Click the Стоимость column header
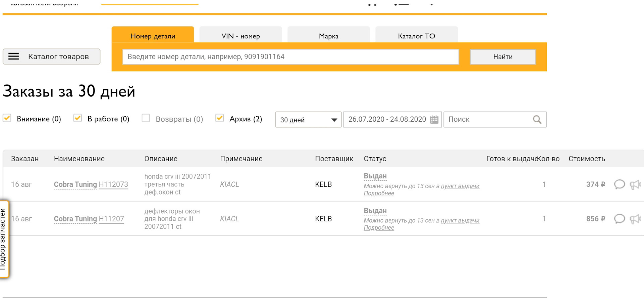Image resolution: width=644 pixels, height=298 pixels. click(587, 159)
